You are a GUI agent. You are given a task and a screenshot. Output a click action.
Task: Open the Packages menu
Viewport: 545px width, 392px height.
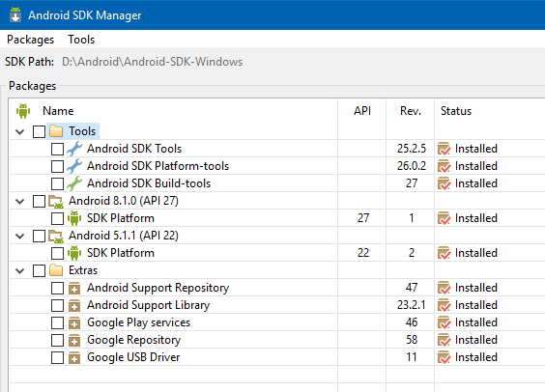[31, 40]
